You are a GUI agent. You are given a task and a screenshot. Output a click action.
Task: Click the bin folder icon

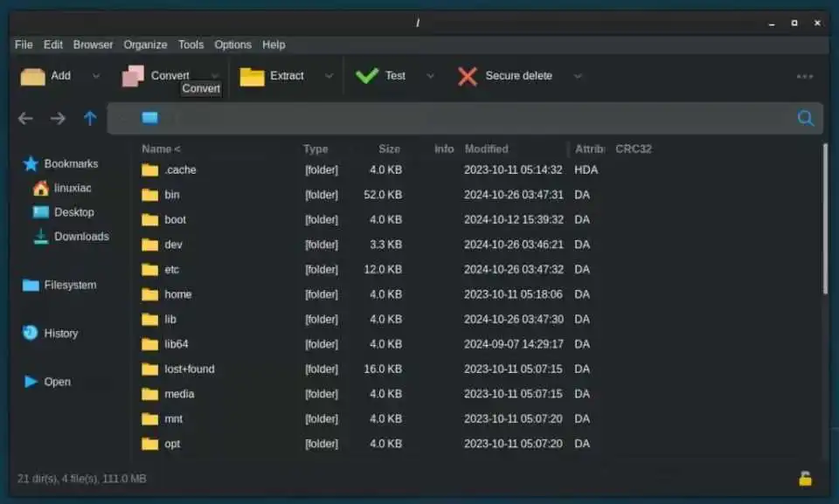pyautogui.click(x=149, y=195)
